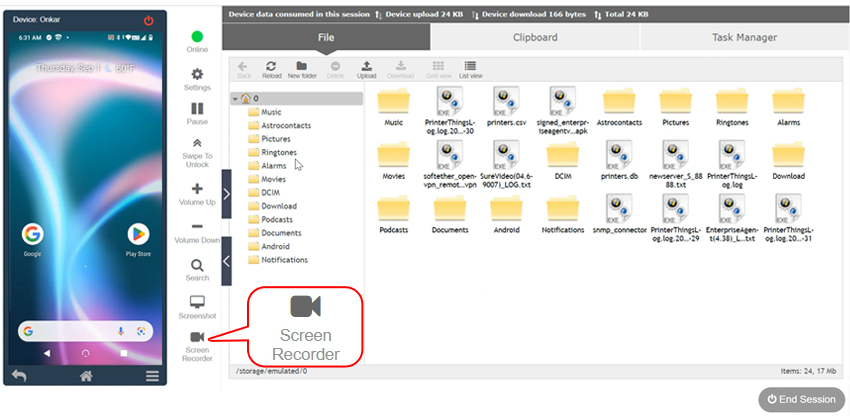Tap the device back arrow at bottom bar

click(x=19, y=375)
